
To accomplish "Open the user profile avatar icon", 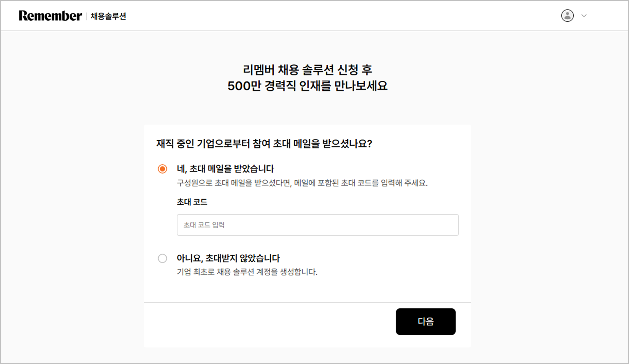I will coord(567,15).
